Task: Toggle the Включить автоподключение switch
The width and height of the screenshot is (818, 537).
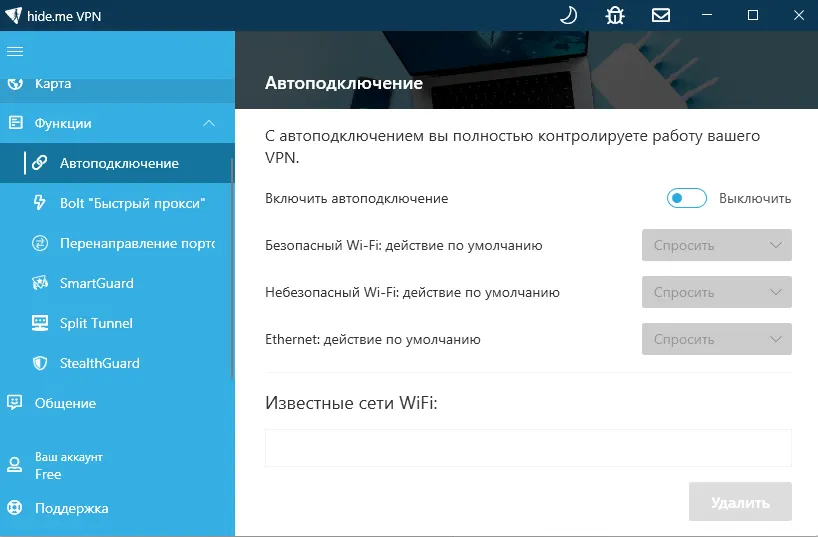Action: click(x=687, y=198)
